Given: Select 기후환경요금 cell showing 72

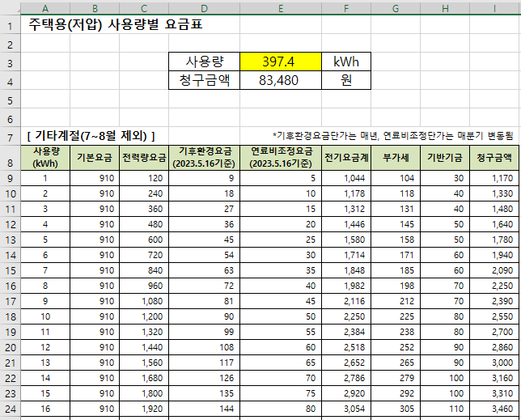Looking at the screenshot, I should pyautogui.click(x=204, y=286).
